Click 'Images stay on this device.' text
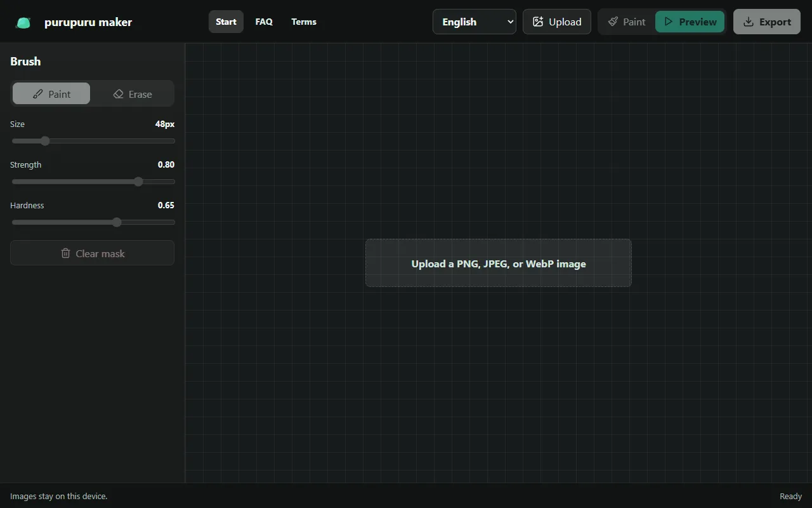 [59, 496]
